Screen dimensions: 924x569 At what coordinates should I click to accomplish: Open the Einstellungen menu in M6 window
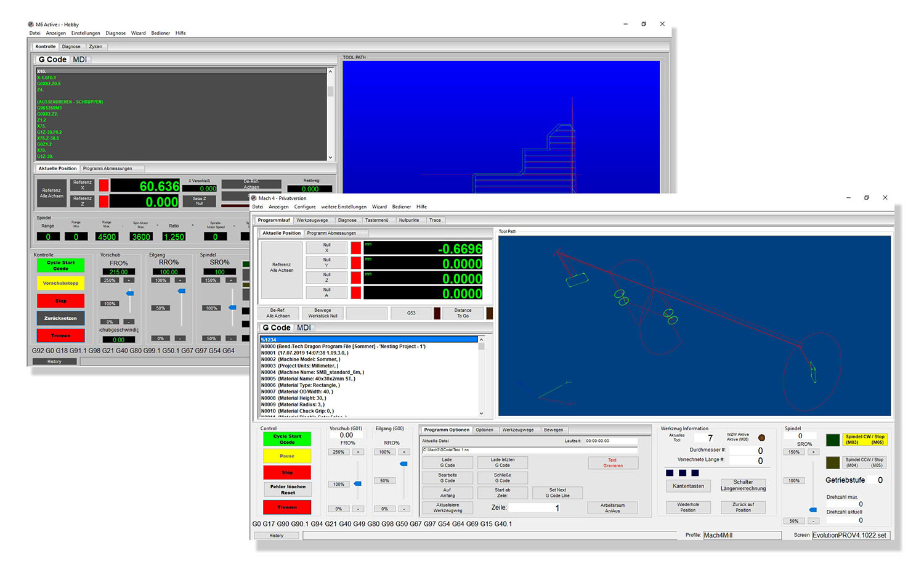pos(86,33)
